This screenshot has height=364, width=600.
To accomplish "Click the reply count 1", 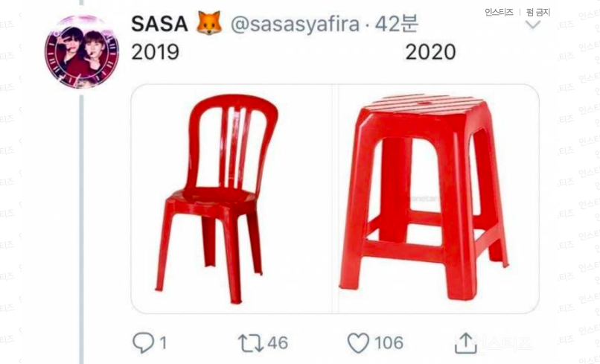I will [163, 343].
